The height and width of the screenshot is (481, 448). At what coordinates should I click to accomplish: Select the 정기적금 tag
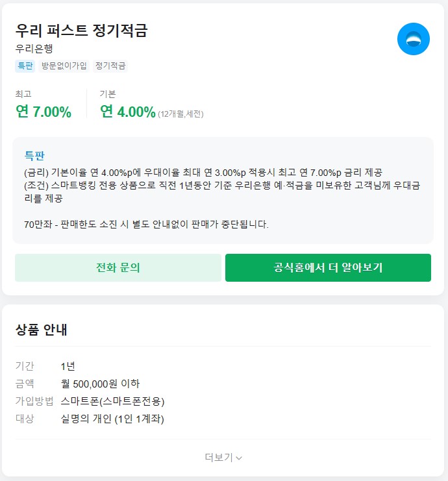click(110, 66)
